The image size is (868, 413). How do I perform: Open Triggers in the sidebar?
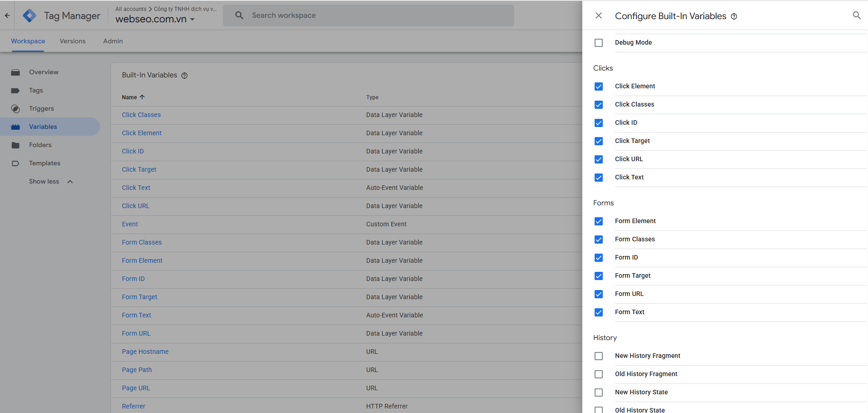coord(41,108)
